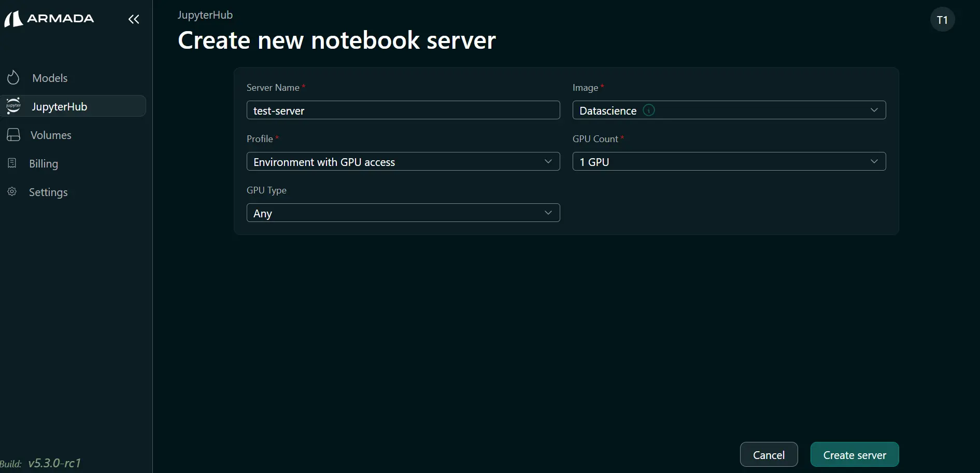Click the build version v5.3.0-rc1 text
The image size is (980, 473).
click(54, 463)
